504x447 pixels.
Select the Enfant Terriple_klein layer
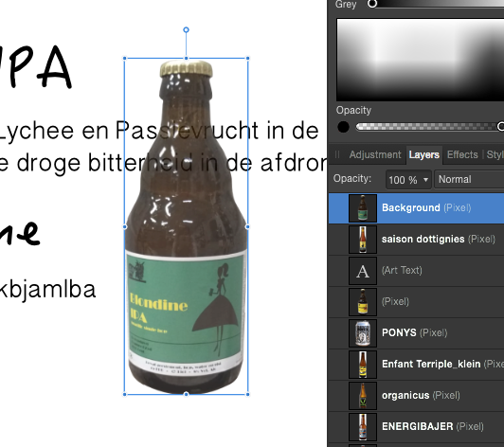point(416,364)
